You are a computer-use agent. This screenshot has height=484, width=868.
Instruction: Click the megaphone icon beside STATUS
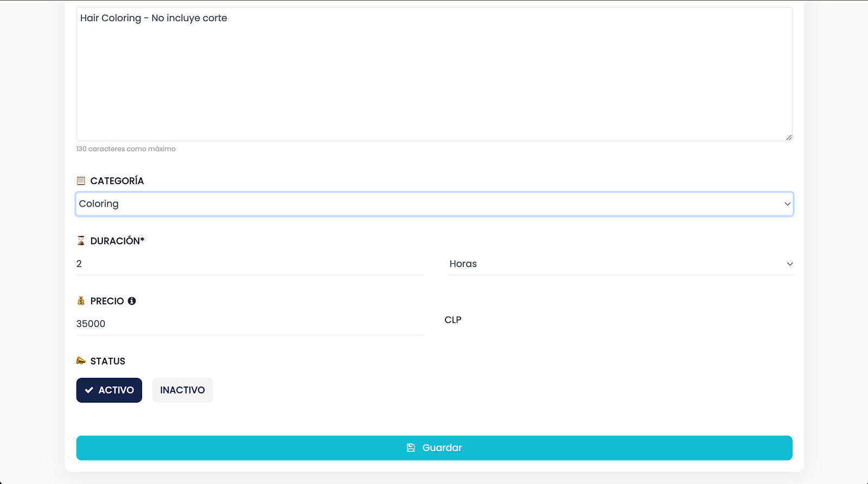coord(81,361)
